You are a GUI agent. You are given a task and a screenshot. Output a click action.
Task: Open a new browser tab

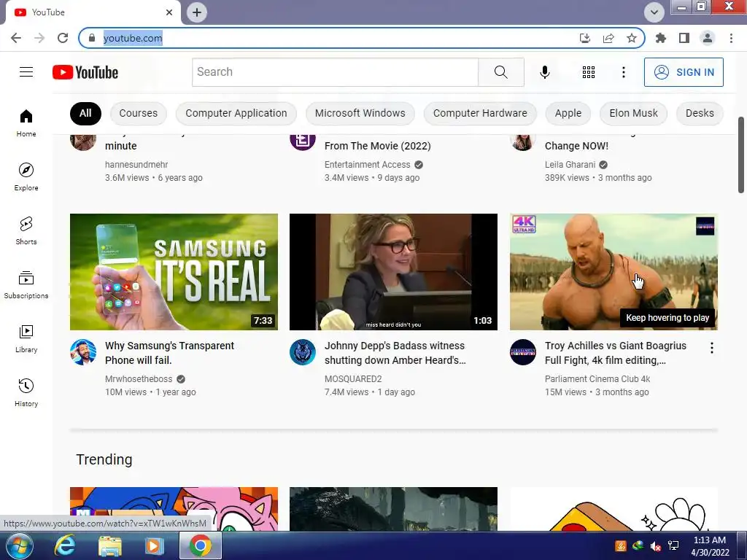197,12
